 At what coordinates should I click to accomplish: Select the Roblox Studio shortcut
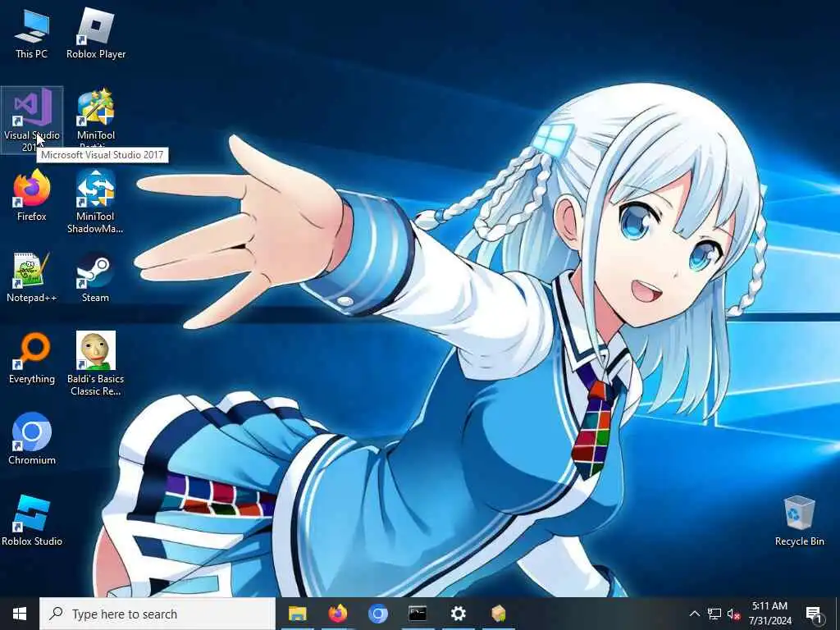(32, 520)
